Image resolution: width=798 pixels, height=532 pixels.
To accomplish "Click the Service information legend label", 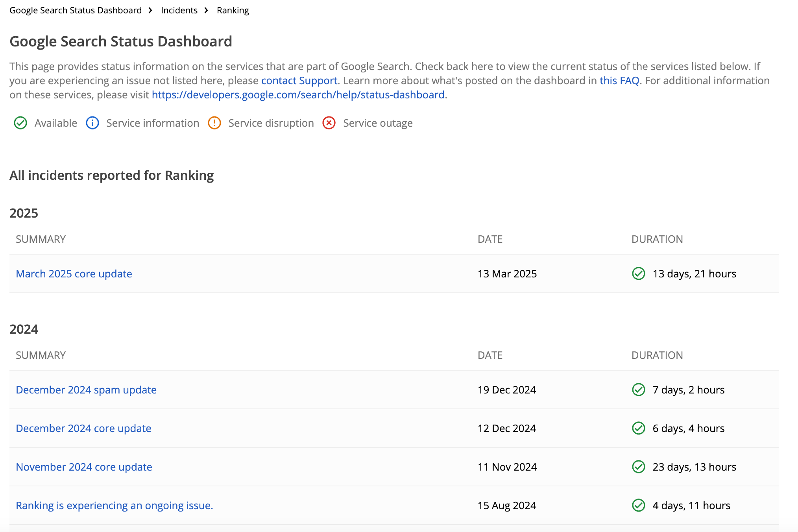I will point(153,123).
